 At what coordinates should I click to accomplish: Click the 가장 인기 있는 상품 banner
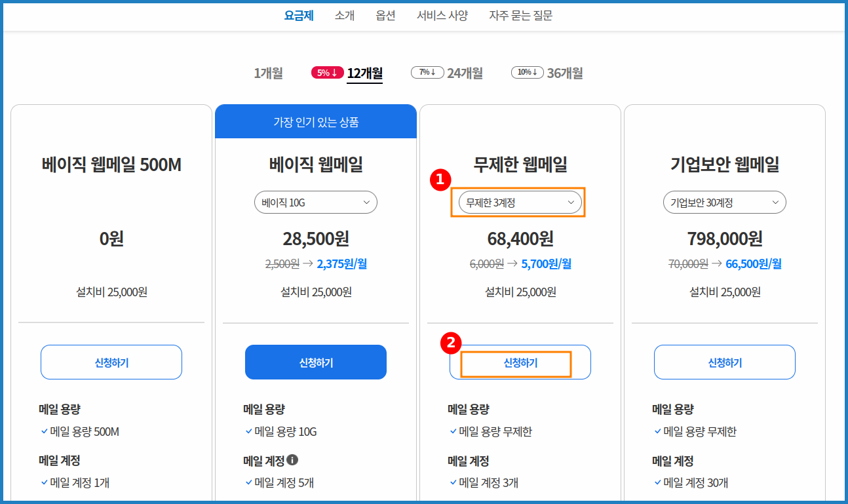pos(315,121)
